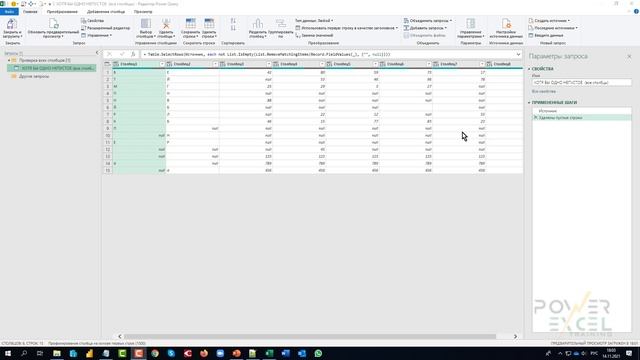Click Keep Rows (Сохранить строки) icon
Viewport: 640px width, 360px height.
click(190, 24)
